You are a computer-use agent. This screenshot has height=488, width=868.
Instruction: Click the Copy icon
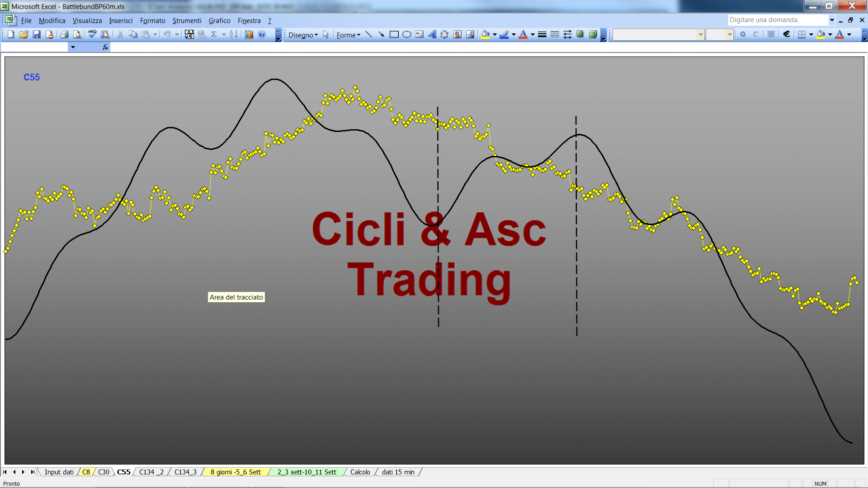133,34
